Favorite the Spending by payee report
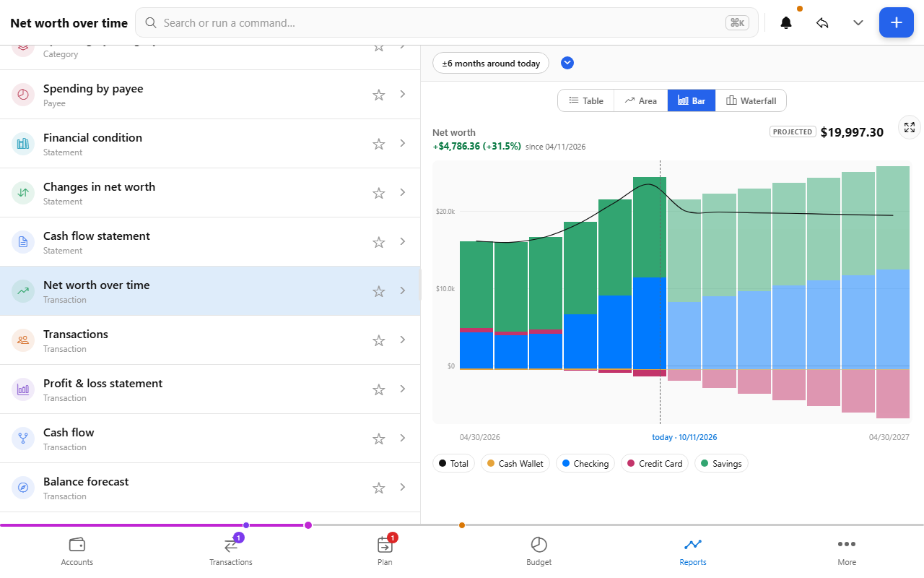The height and width of the screenshot is (578, 924). pyautogui.click(x=379, y=95)
